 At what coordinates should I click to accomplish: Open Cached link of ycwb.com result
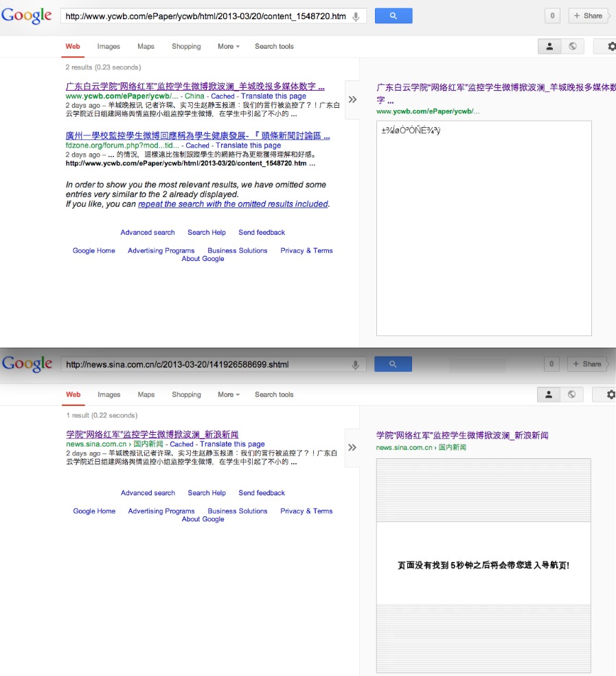tap(223, 96)
